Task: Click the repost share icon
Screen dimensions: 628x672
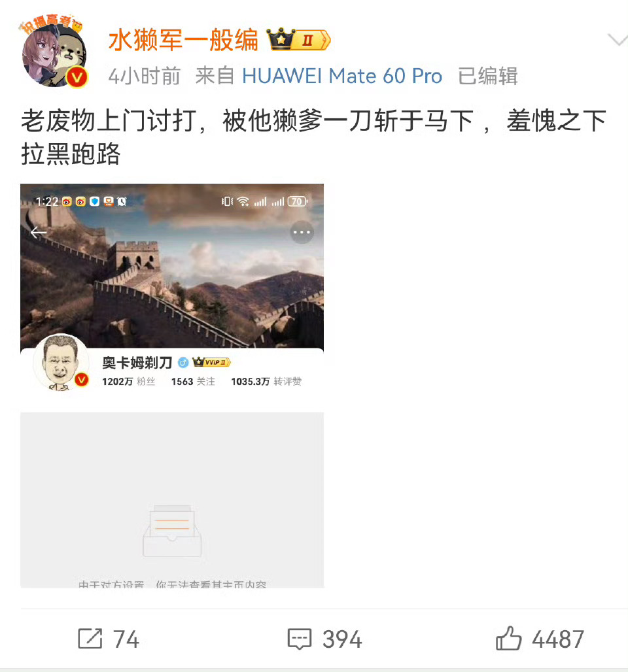Action: click(90, 639)
